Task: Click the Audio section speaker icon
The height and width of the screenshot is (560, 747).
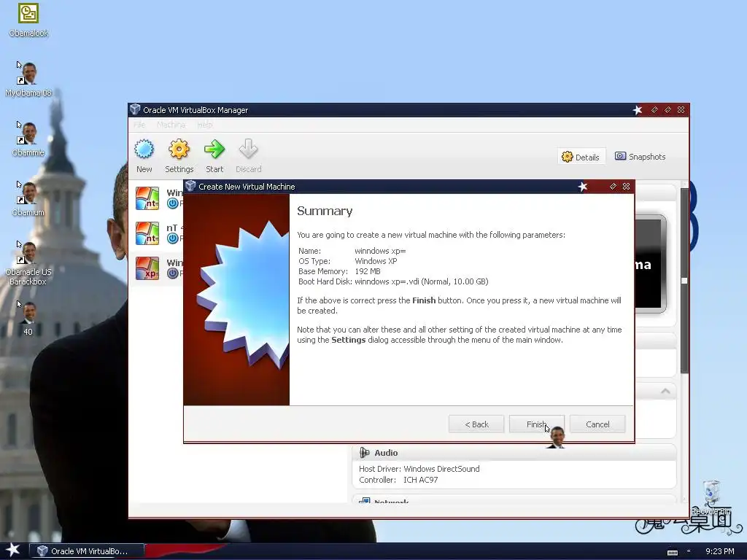Action: coord(365,452)
